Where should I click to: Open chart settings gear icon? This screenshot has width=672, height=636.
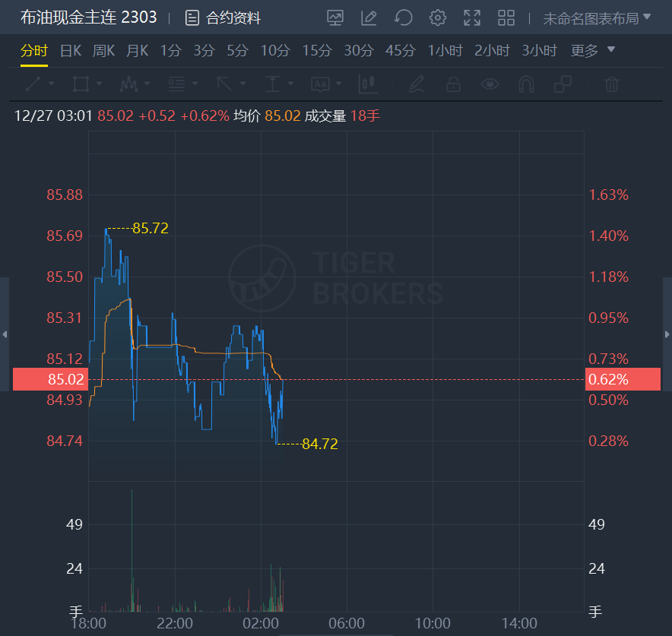438,18
